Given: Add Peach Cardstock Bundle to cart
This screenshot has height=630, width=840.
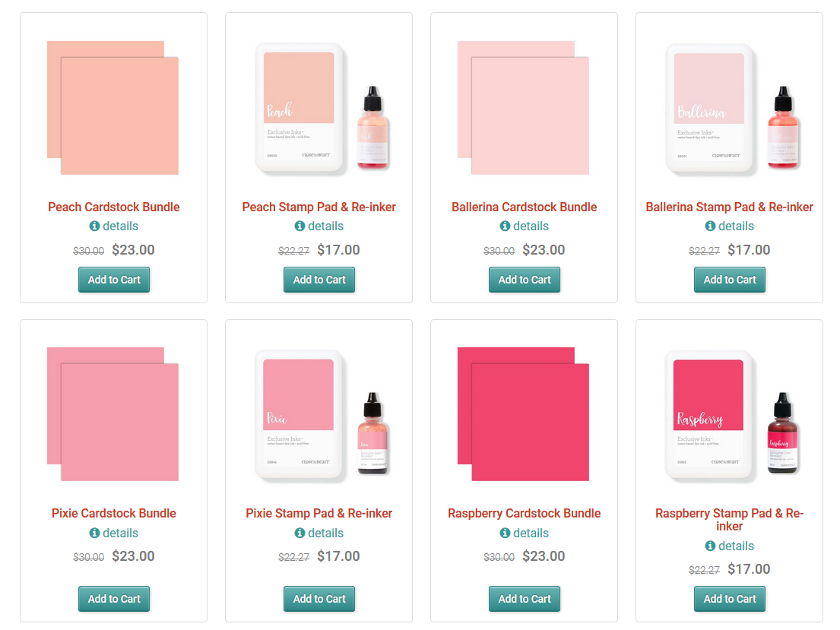Looking at the screenshot, I should pos(114,280).
